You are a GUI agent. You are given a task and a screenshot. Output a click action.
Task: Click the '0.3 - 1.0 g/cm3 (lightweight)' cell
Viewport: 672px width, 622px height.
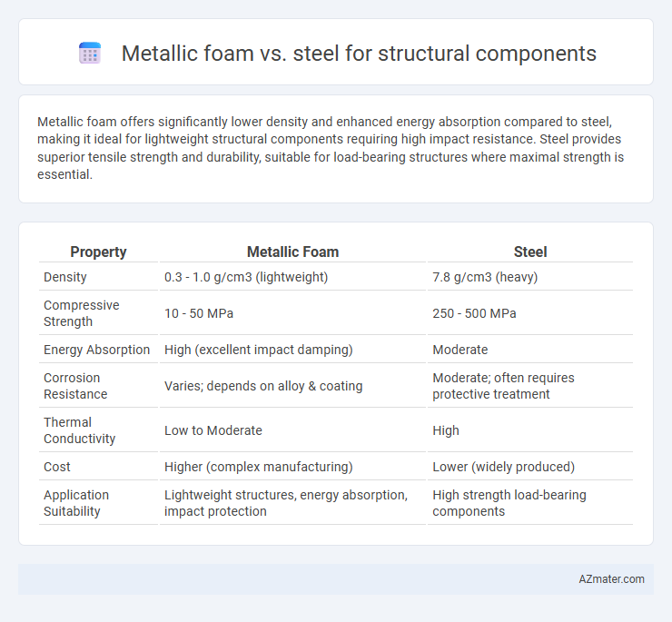pyautogui.click(x=246, y=277)
